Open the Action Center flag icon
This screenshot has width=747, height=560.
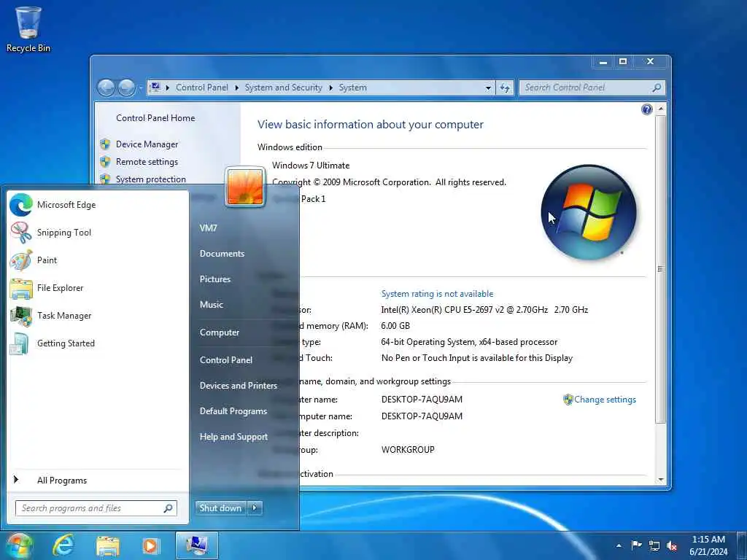click(x=636, y=545)
